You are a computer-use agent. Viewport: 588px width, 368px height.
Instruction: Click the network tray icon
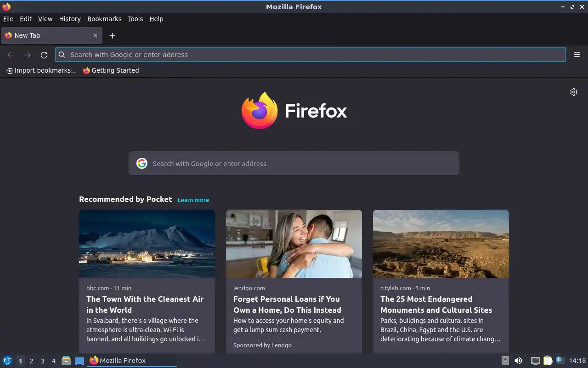click(x=535, y=361)
